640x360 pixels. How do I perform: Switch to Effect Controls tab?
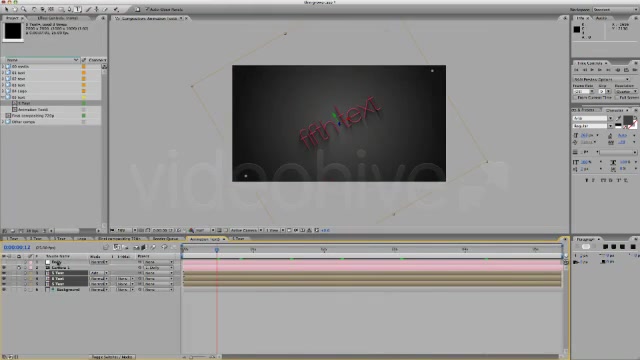click(57, 18)
